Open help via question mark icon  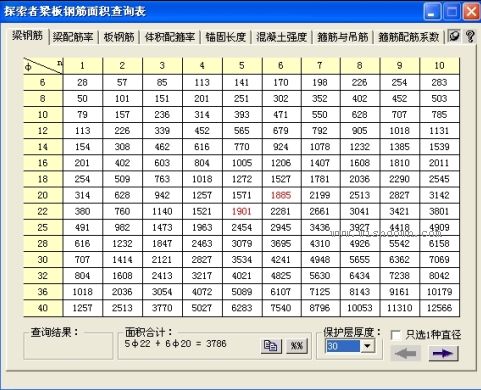[x=470, y=36]
